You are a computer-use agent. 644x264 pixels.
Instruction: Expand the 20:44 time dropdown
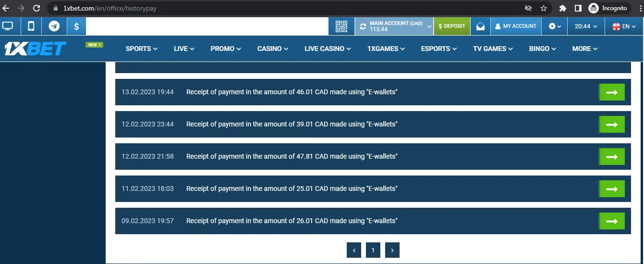pyautogui.click(x=586, y=26)
